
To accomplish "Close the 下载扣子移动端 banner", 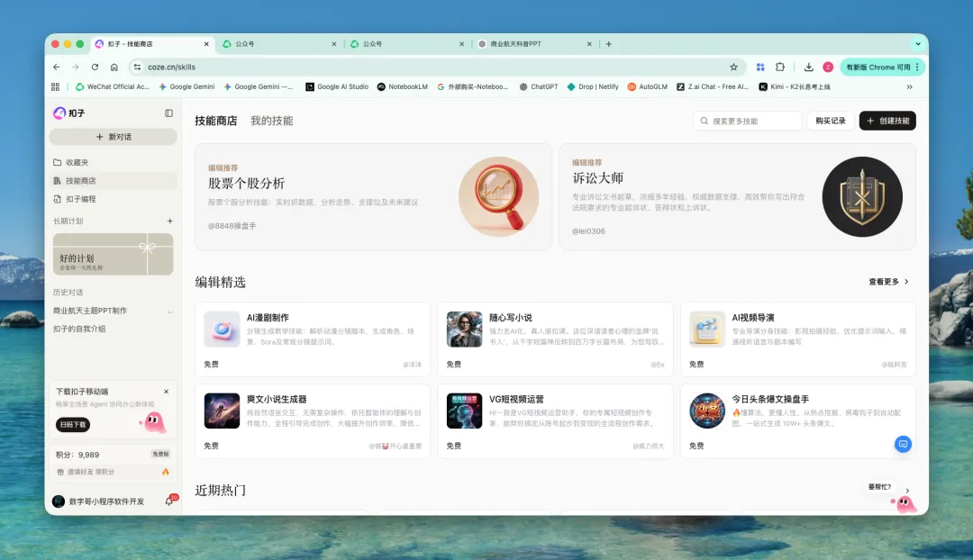I will [167, 392].
